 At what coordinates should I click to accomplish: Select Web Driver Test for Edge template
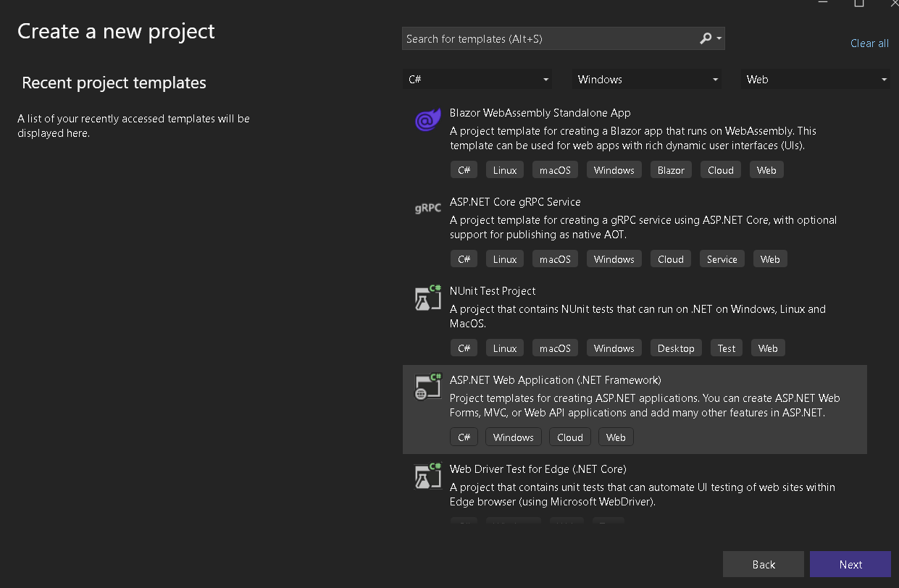point(538,469)
